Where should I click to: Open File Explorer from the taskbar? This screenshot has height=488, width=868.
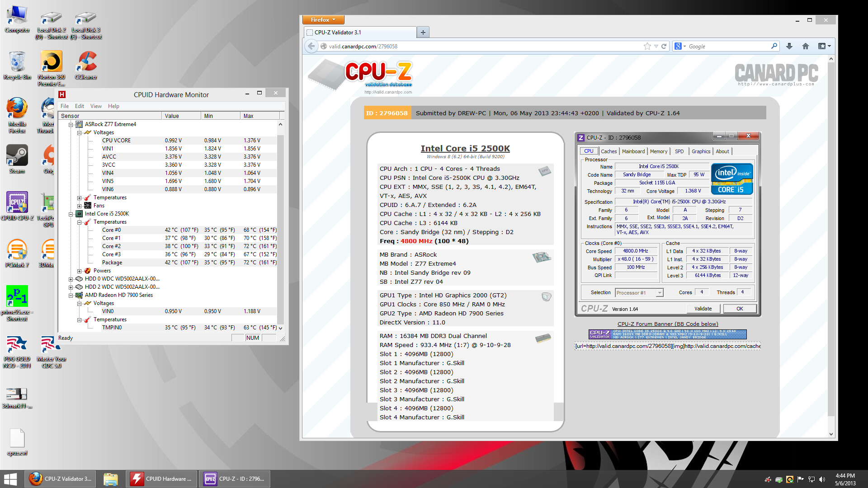(x=110, y=479)
